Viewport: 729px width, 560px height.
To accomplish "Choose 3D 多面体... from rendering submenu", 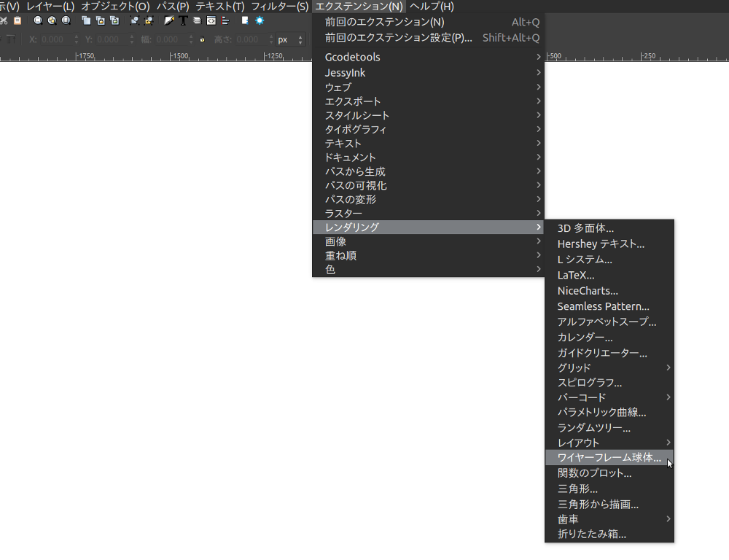I will (609, 228).
